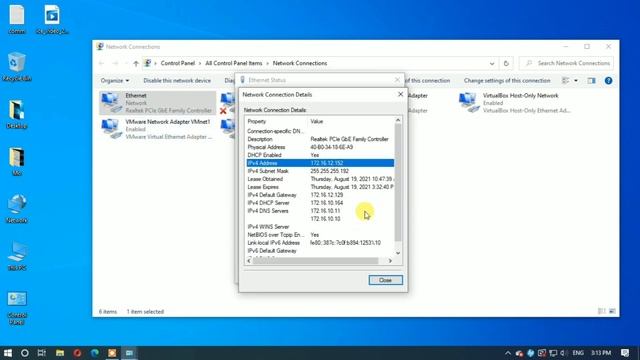Select the Lease Expires row
The width and height of the screenshot is (640, 360).
coord(320,187)
